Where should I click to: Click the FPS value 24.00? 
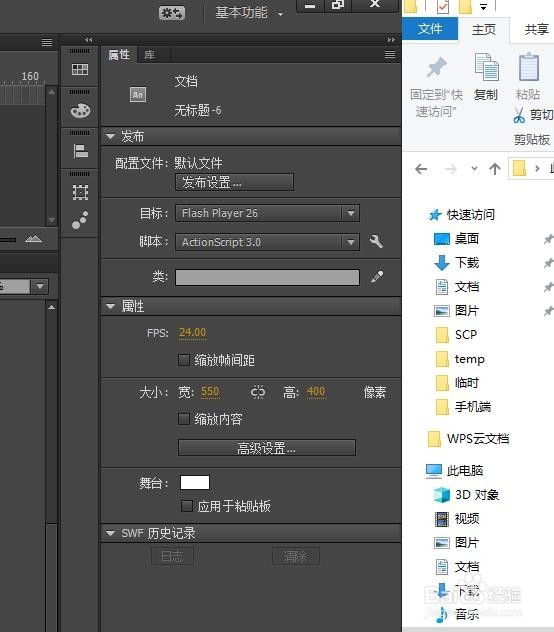[x=192, y=333]
